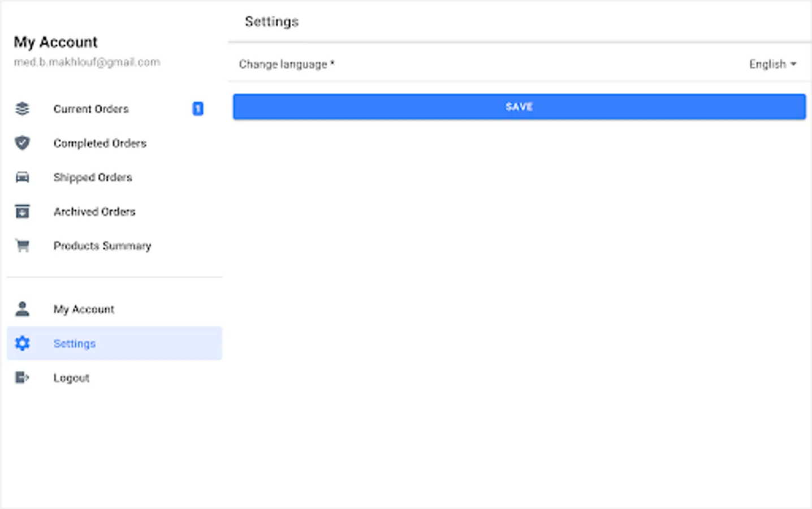Click the Completed Orders shield icon
This screenshot has width=812, height=509.
[22, 143]
